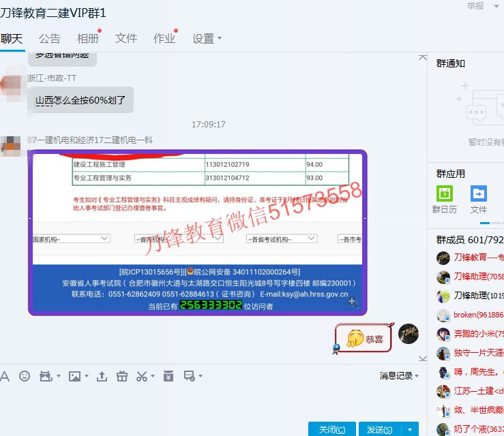Open the emoji picker in chat toolbar
The image size is (504, 436).
pos(25,376)
